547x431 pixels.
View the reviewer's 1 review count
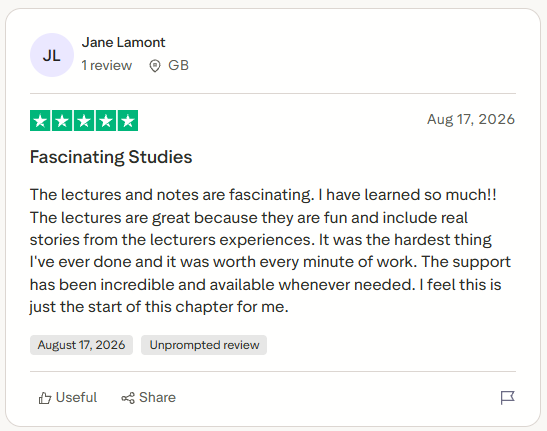pos(107,65)
